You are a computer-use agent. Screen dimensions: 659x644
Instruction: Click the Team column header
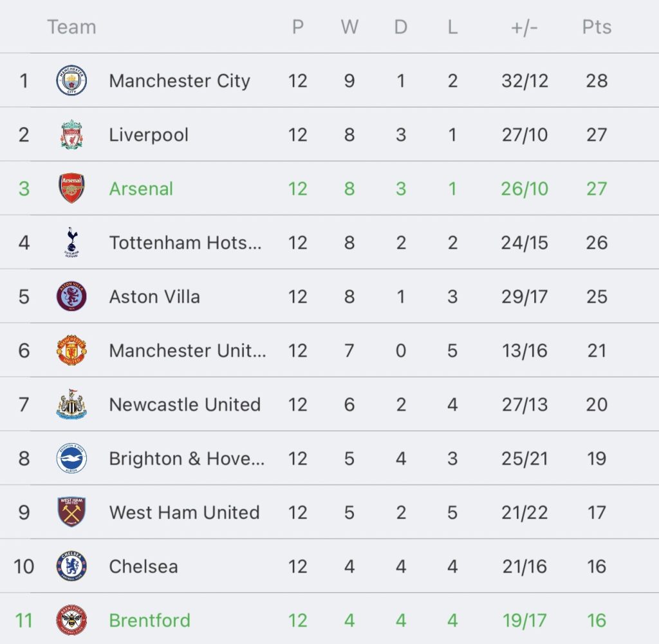click(72, 27)
